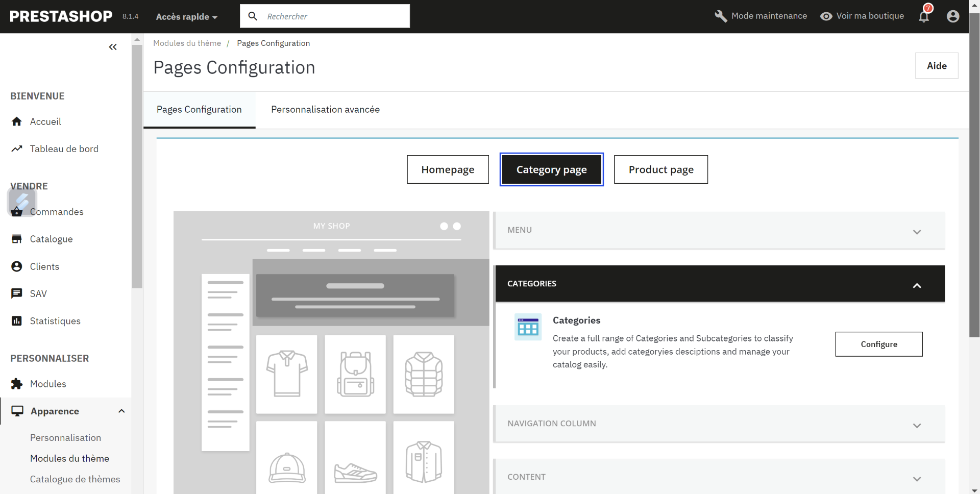
Task: Expand the NAVIGATION COLUMN section
Action: pos(719,424)
